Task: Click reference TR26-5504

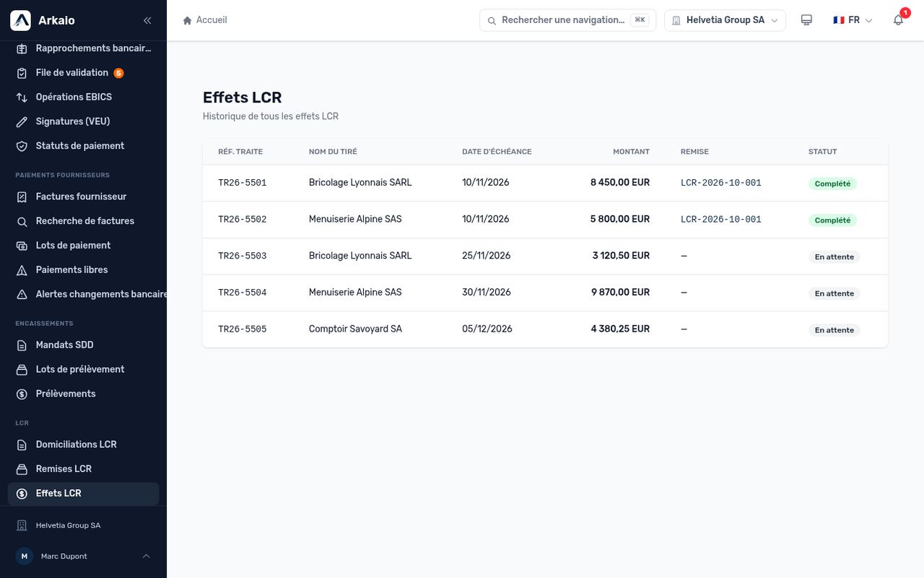Action: point(243,293)
